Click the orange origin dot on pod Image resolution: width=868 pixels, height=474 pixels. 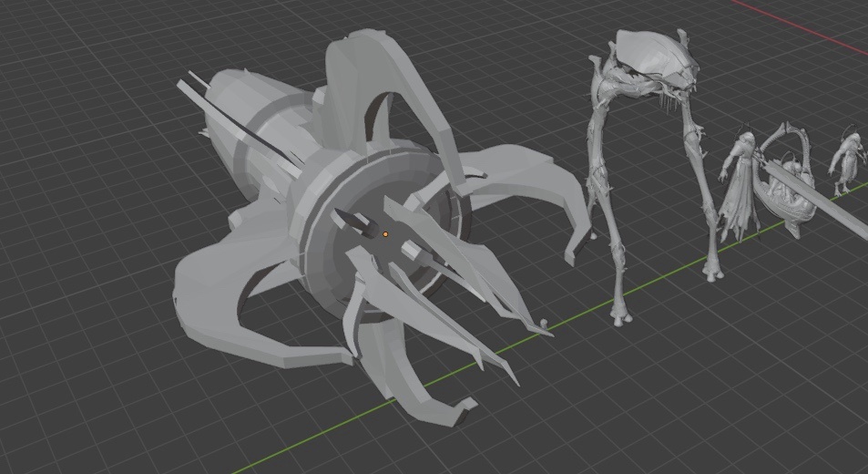click(386, 235)
